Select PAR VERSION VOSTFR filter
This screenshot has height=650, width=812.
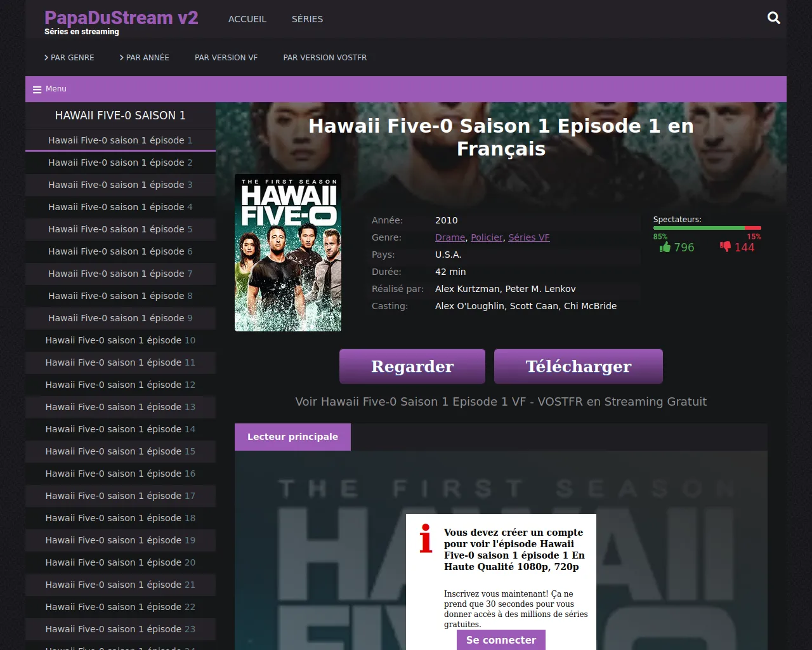click(325, 58)
